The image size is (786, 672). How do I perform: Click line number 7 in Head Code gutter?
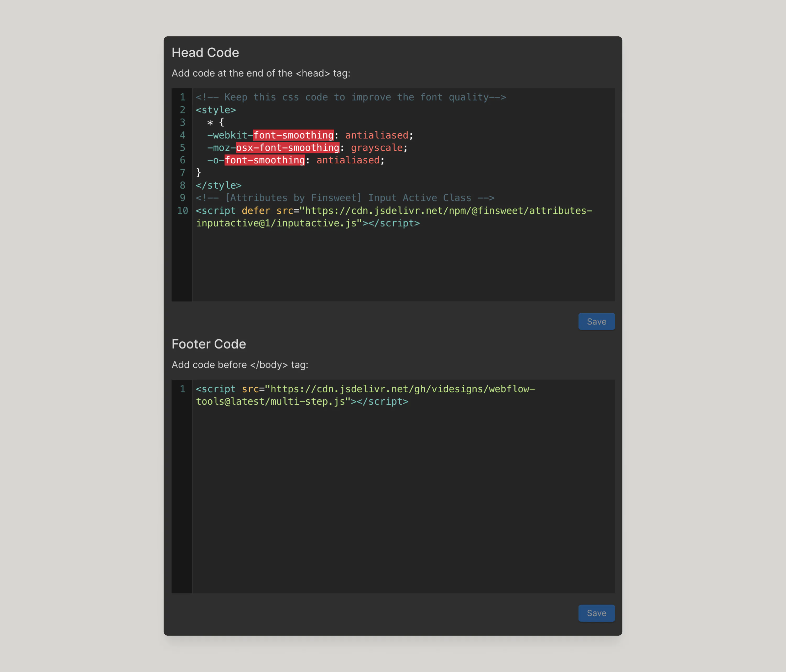[182, 173]
